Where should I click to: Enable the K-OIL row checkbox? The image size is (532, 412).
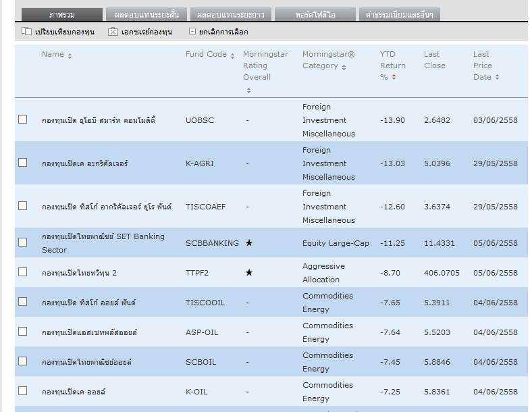pyautogui.click(x=23, y=391)
